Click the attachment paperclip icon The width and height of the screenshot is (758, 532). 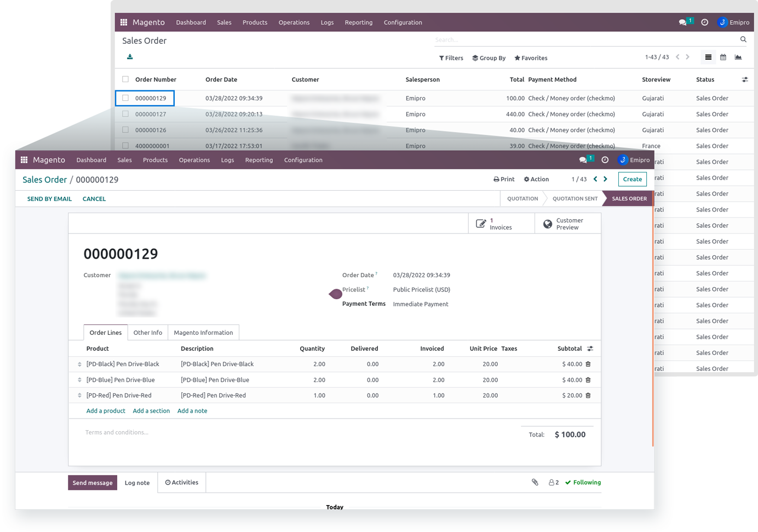pyautogui.click(x=535, y=483)
